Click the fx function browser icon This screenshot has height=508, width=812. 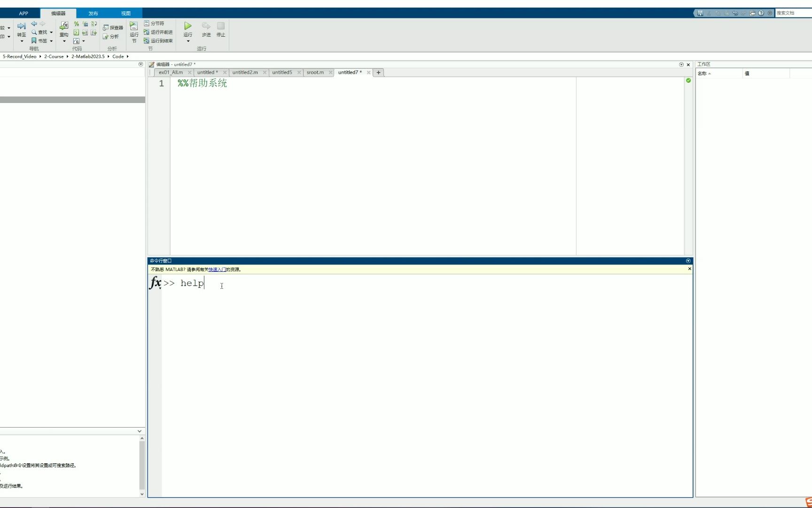pos(155,282)
